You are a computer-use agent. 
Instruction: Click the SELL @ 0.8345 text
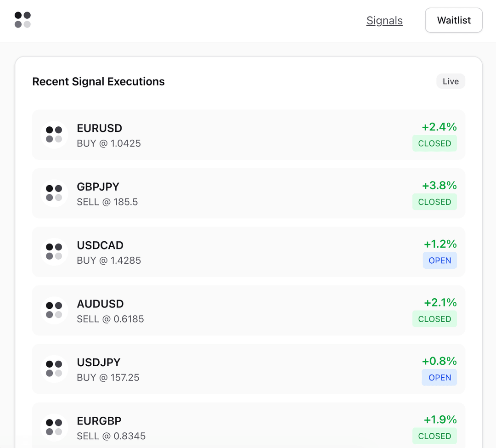[x=111, y=436]
